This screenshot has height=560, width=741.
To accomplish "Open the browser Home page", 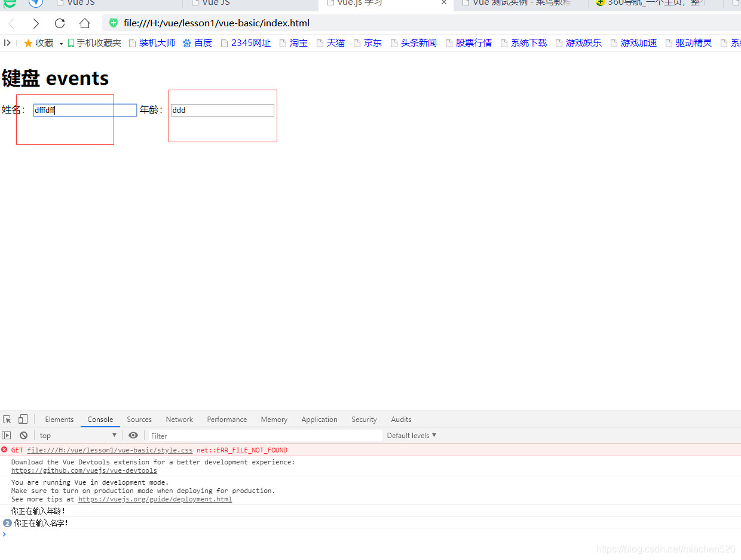I will (x=84, y=23).
